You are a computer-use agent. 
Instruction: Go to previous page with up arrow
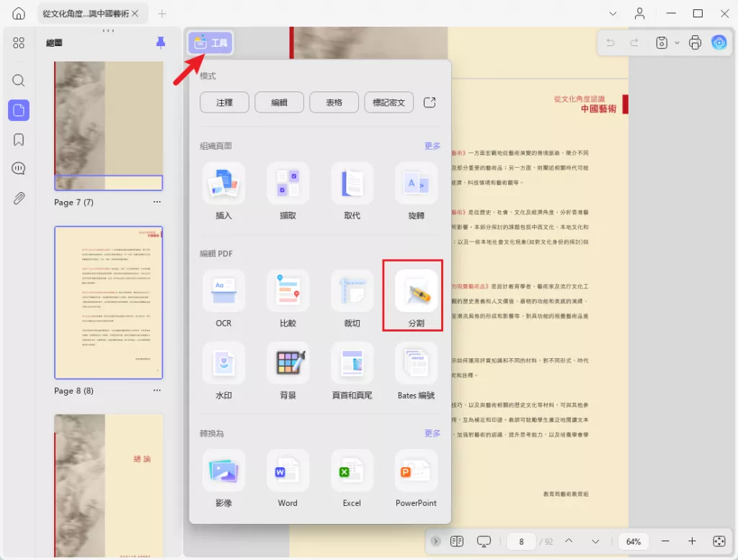pos(569,541)
